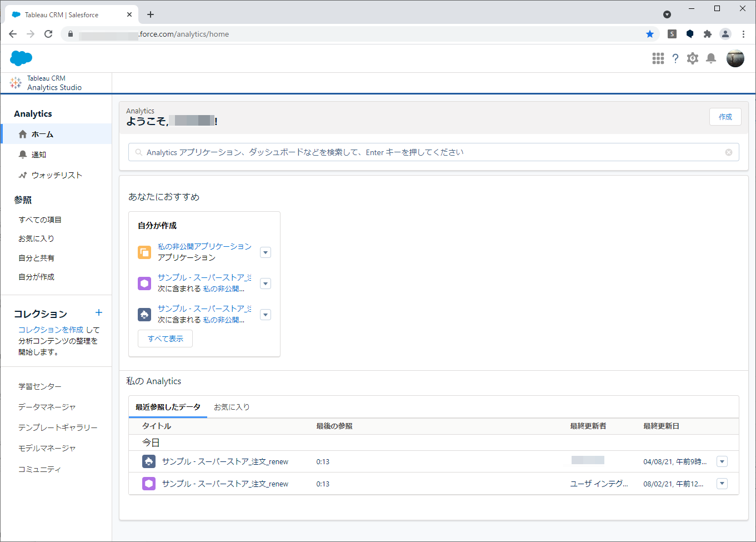The image size is (756, 542).
Task: Click the title text in the 08/02/21 row
Action: click(x=225, y=484)
